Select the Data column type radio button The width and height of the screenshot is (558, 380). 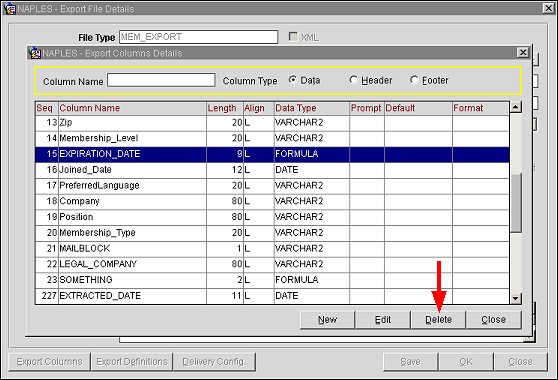coord(293,80)
